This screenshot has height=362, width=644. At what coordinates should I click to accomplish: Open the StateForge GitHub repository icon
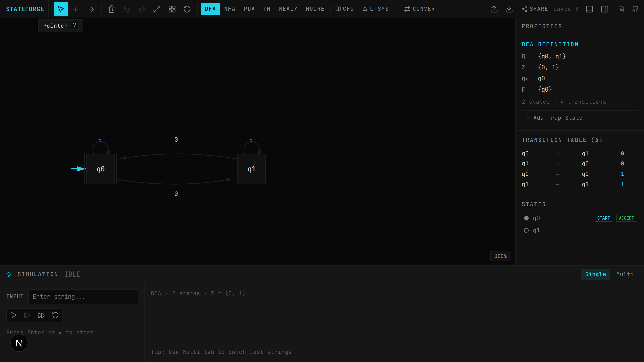[636, 9]
